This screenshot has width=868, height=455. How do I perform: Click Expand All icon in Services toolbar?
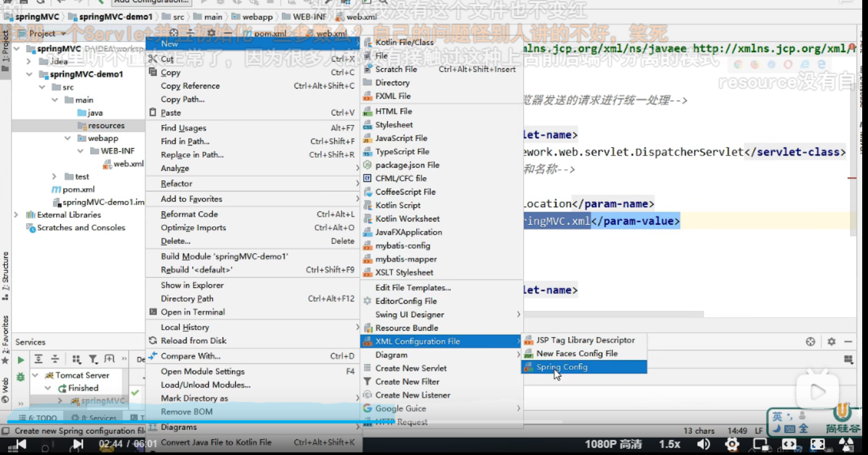point(38,360)
